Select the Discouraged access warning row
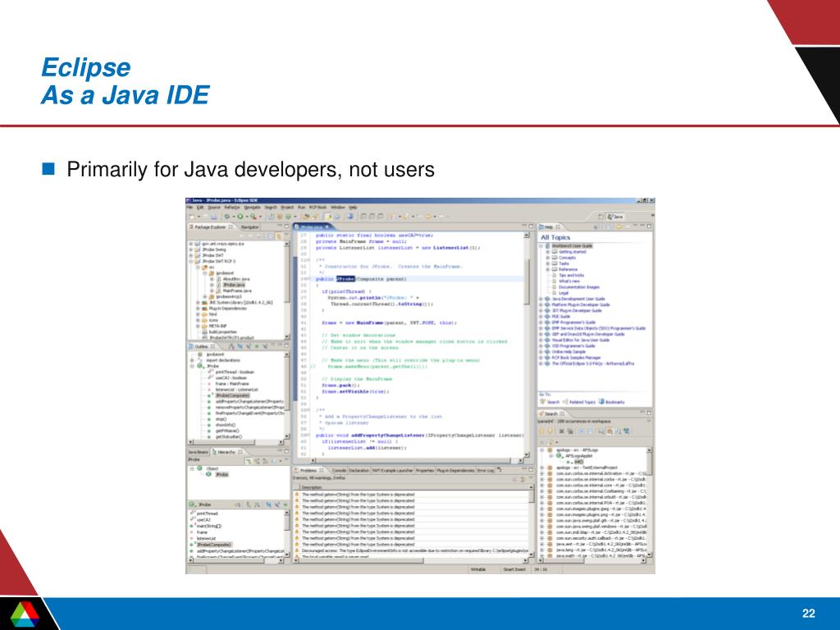The height and width of the screenshot is (630, 840). (x=412, y=550)
